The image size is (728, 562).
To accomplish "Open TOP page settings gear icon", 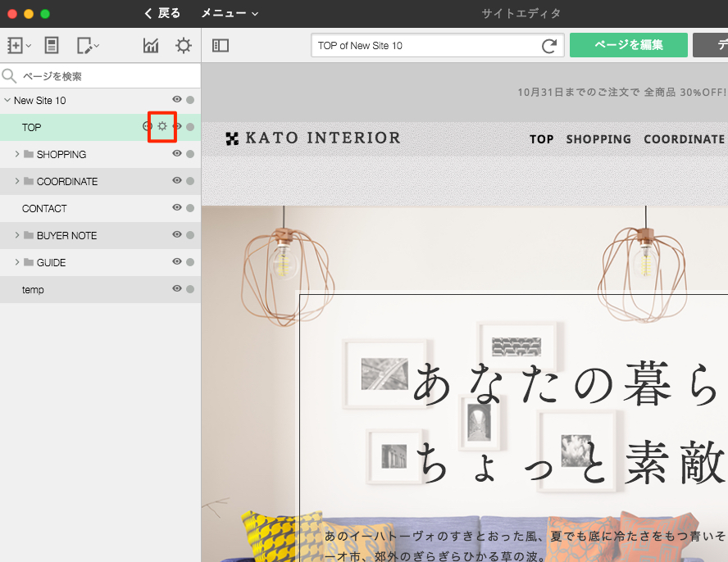I will pyautogui.click(x=162, y=126).
